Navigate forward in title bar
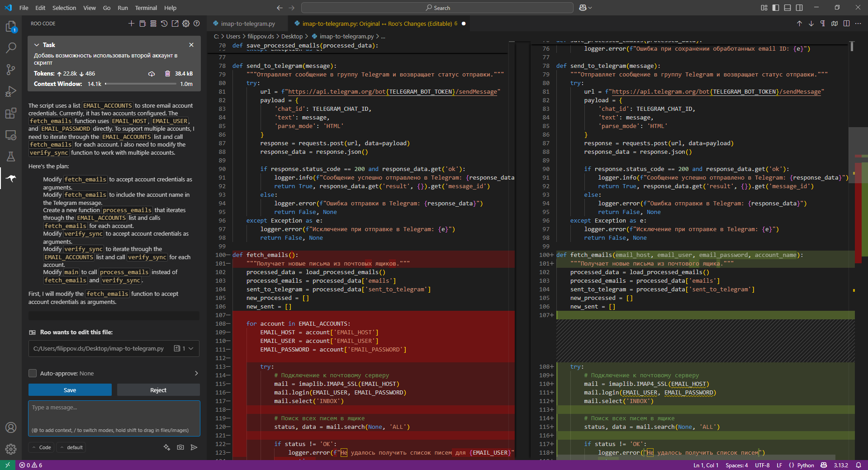 point(292,8)
